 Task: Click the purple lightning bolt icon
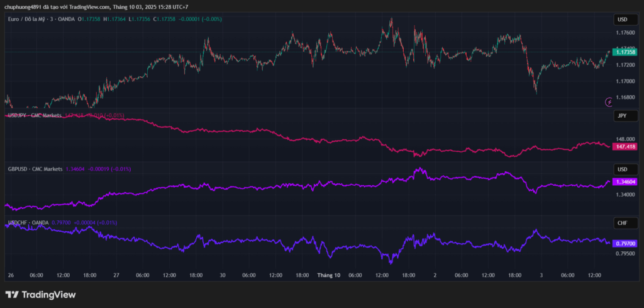click(609, 101)
